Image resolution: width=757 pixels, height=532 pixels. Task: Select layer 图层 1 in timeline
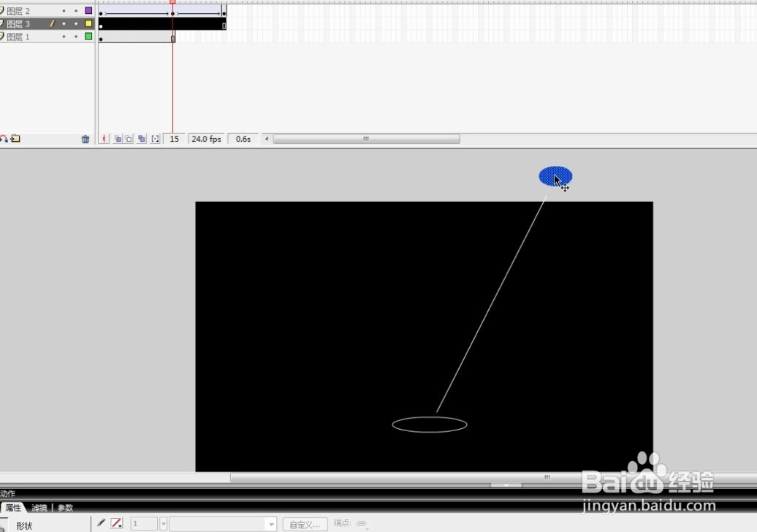[x=18, y=37]
